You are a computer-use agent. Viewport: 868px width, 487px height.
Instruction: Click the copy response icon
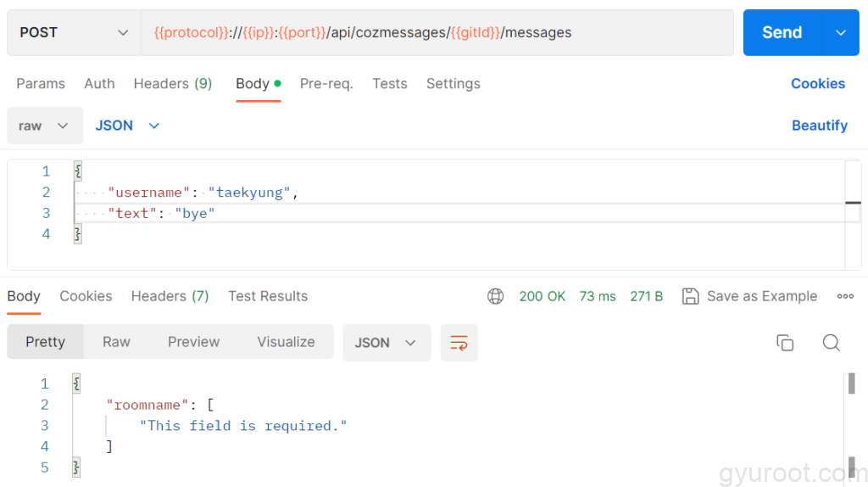[x=785, y=343]
